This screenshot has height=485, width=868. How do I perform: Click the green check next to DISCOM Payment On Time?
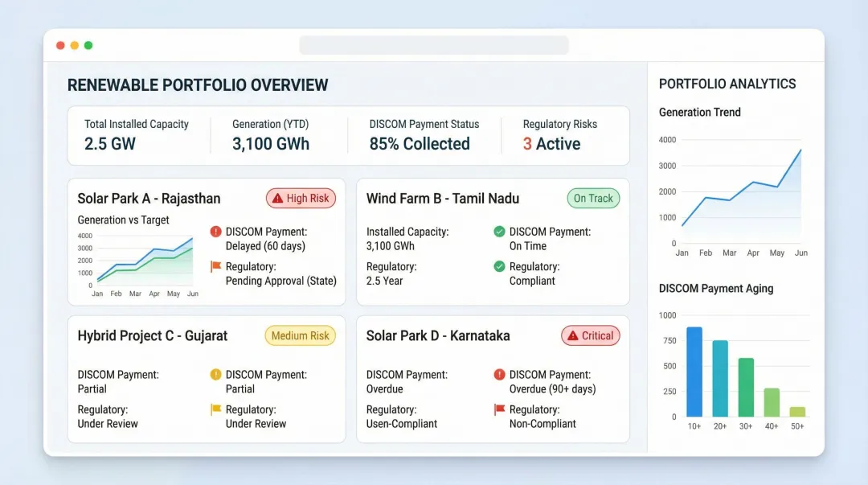498,232
